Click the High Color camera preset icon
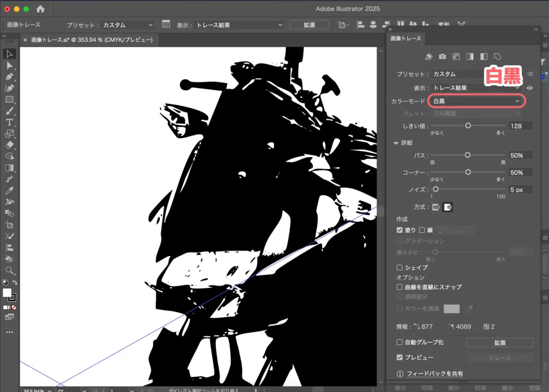The image size is (549, 392). pos(442,56)
